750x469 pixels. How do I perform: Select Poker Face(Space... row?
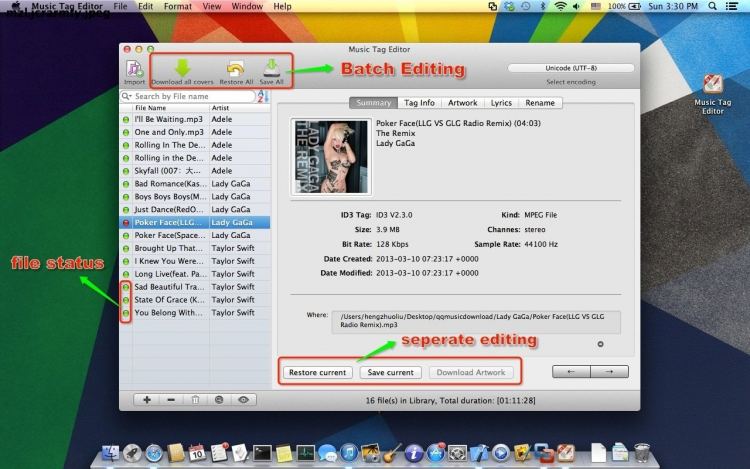[x=195, y=235]
